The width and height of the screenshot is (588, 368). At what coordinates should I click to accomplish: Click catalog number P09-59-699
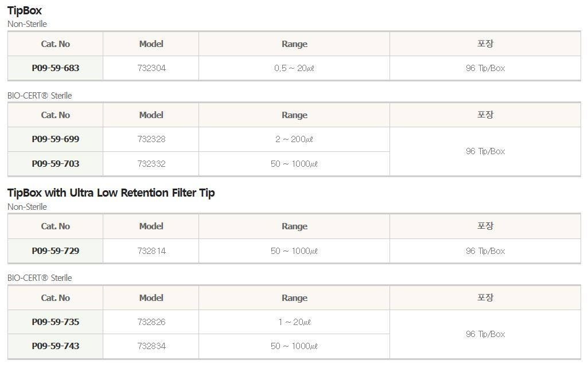56,139
